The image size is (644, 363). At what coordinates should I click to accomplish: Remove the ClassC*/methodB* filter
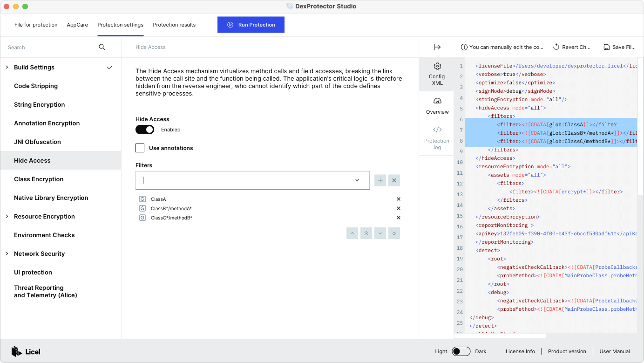pos(398,218)
